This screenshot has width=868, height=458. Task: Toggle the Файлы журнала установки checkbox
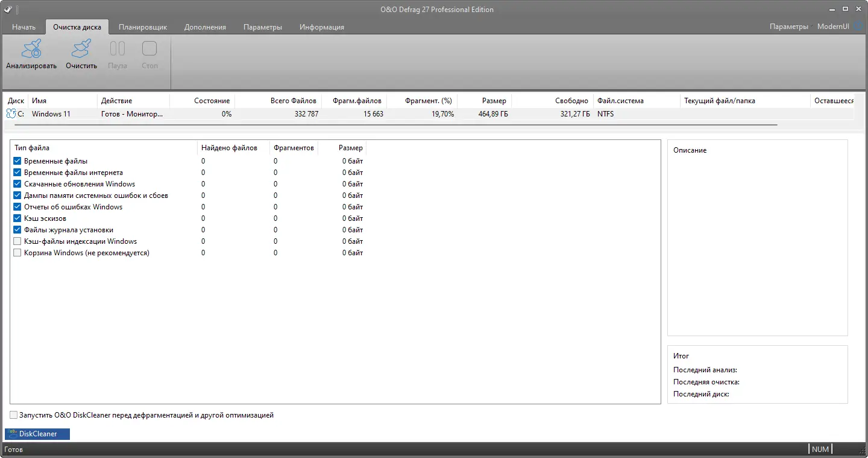(17, 230)
